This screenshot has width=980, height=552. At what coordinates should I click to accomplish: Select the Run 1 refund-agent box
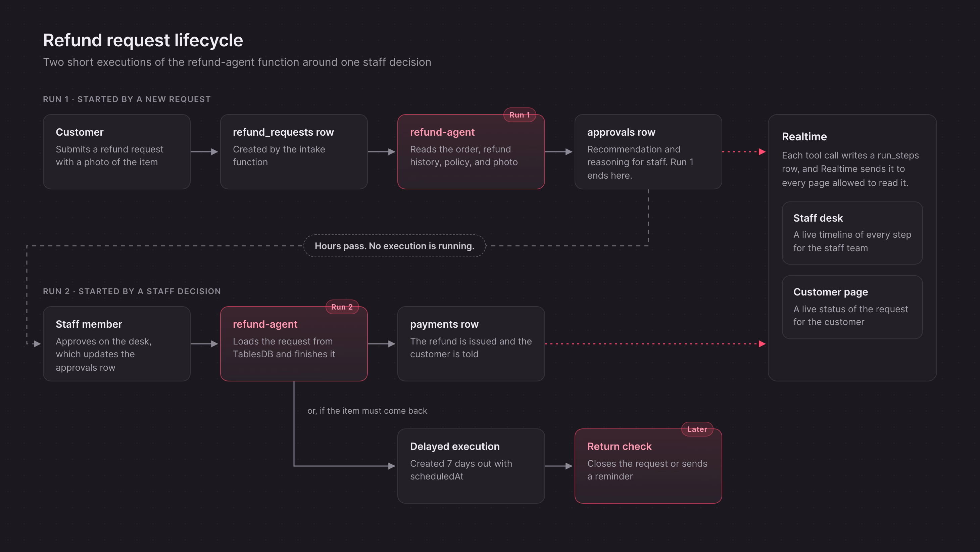(x=471, y=151)
